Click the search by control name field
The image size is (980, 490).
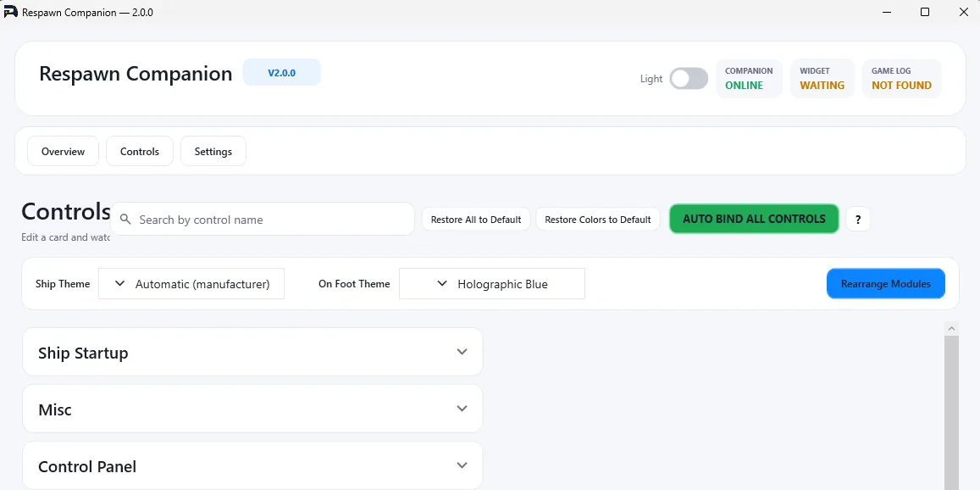click(x=263, y=220)
